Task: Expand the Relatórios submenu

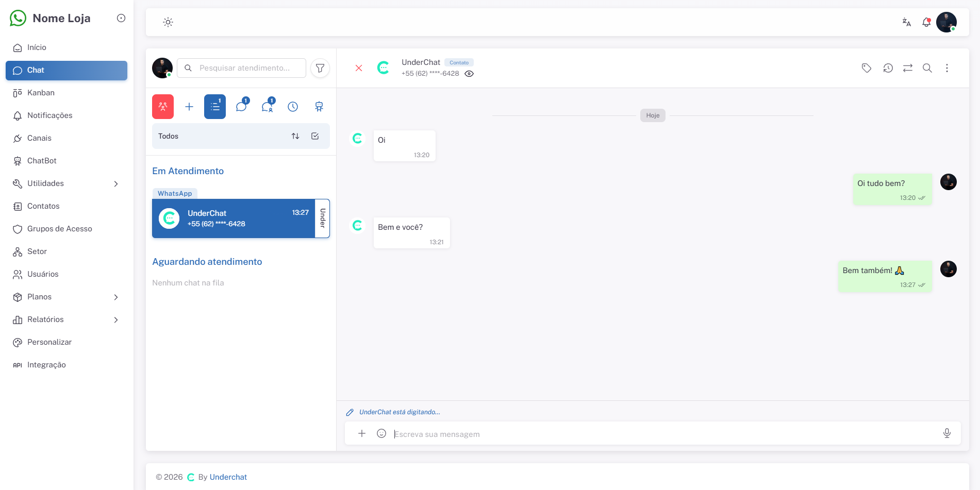Action: [x=67, y=319]
